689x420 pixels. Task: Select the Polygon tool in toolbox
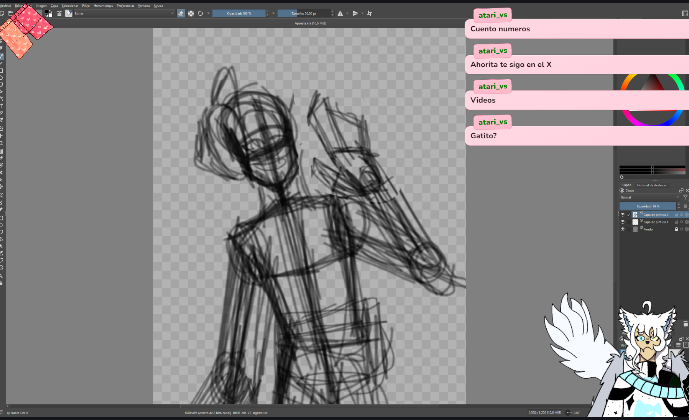pyautogui.click(x=2, y=84)
